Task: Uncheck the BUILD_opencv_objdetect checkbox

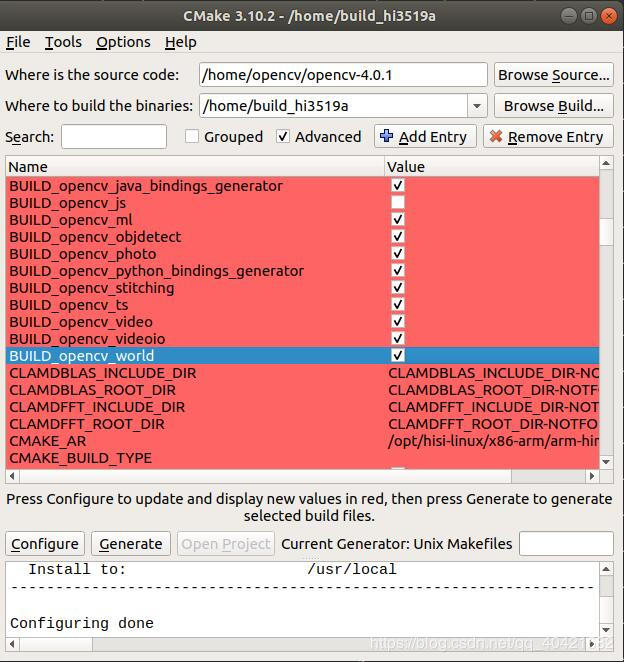Action: 398,236
